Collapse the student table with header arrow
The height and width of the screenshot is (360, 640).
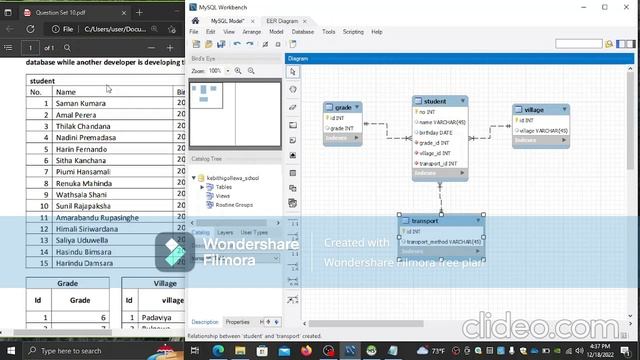[462, 101]
